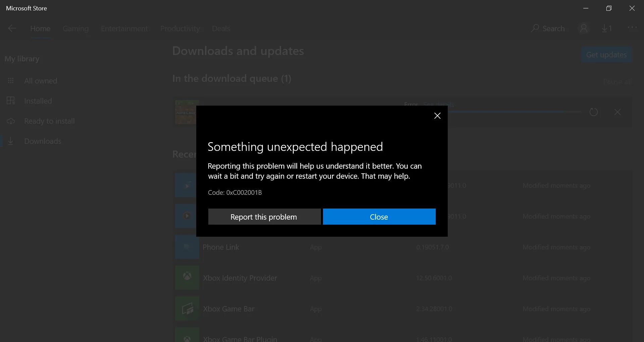This screenshot has width=644, height=342.
Task: Open the three-dot more options menu
Action: point(632,27)
